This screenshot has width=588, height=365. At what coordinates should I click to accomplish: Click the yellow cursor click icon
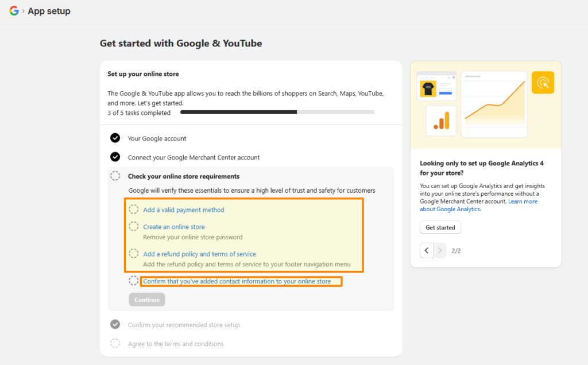click(x=543, y=83)
